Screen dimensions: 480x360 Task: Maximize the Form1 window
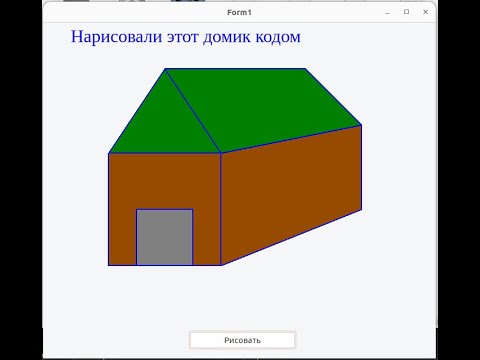(406, 12)
